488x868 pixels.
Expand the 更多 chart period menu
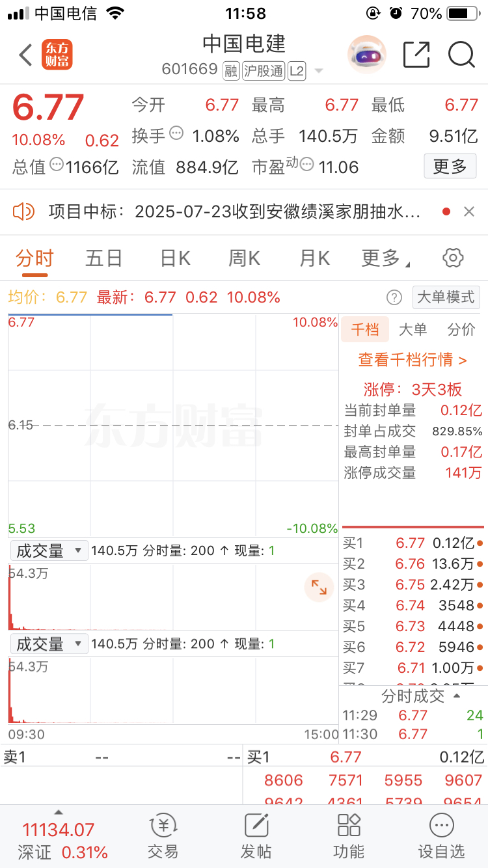click(x=385, y=258)
